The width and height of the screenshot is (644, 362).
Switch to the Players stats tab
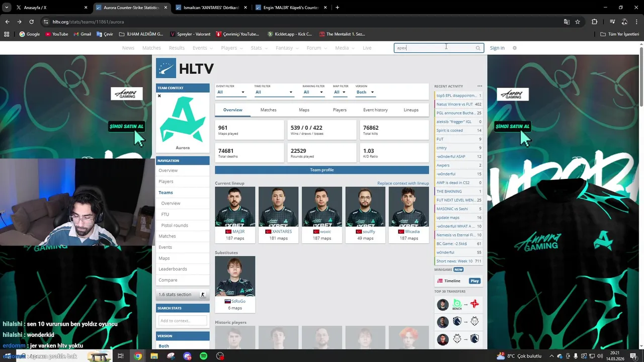coord(340,110)
